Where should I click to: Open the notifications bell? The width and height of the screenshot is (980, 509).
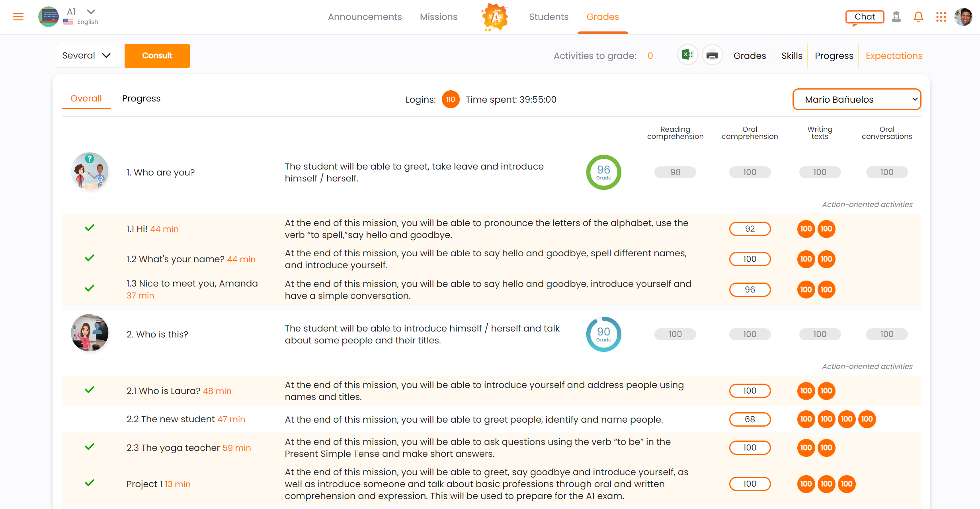coord(918,17)
